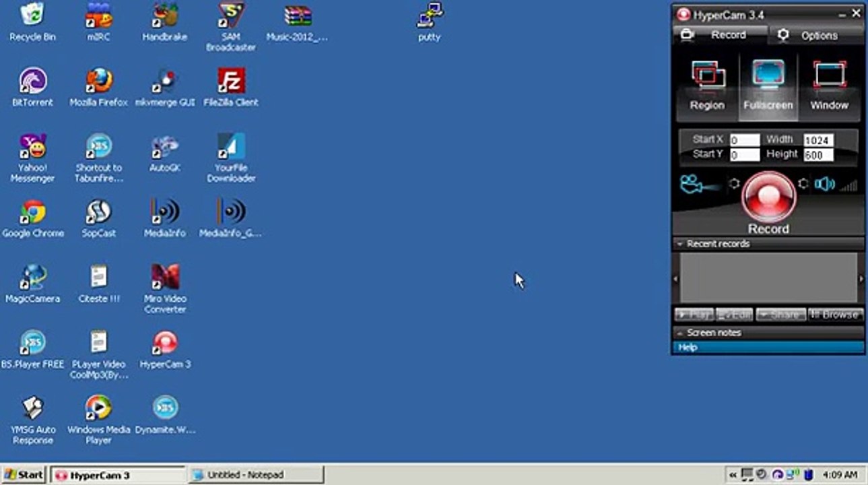Click the Browse button in HyperCam
Screen dimensions: 868x485
point(835,315)
